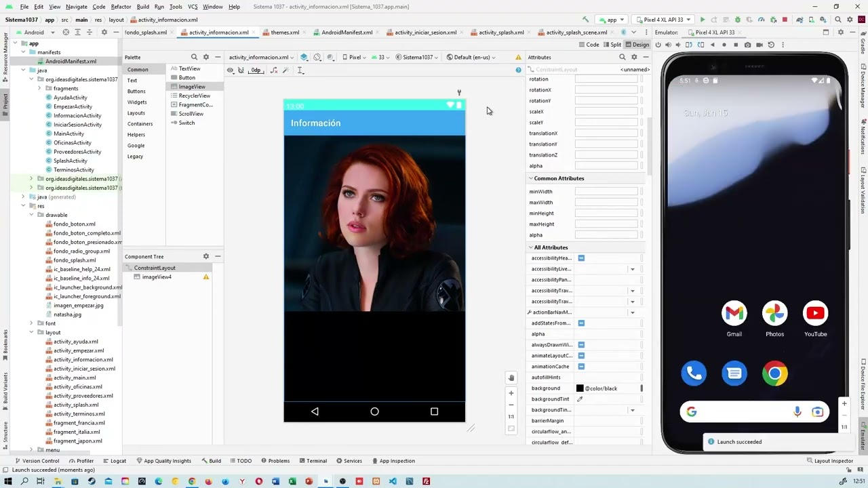Image resolution: width=868 pixels, height=488 pixels.
Task: Open accessibilityLiveRegion value dropdown
Action: (633, 269)
